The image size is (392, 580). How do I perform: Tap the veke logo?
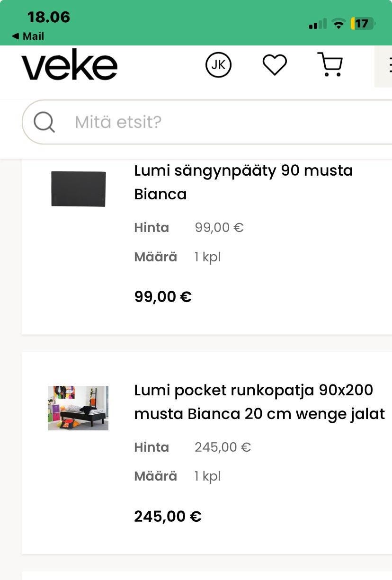click(x=69, y=65)
